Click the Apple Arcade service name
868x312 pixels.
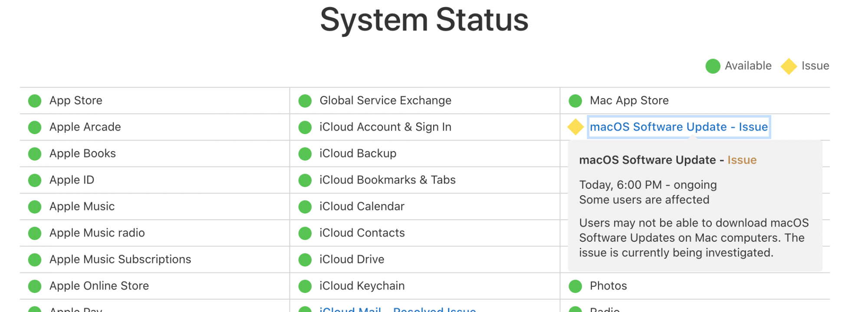[85, 127]
